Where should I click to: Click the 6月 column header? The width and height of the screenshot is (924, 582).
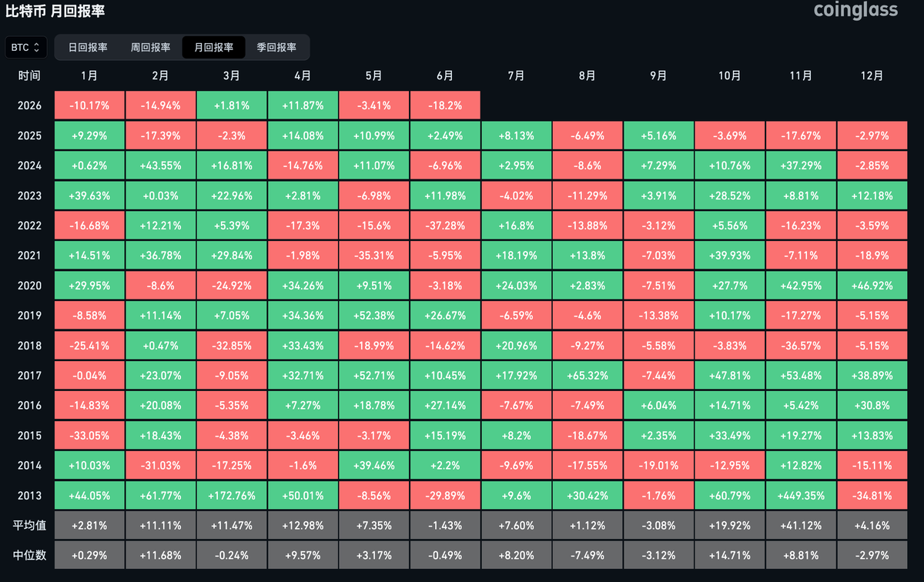click(x=445, y=76)
